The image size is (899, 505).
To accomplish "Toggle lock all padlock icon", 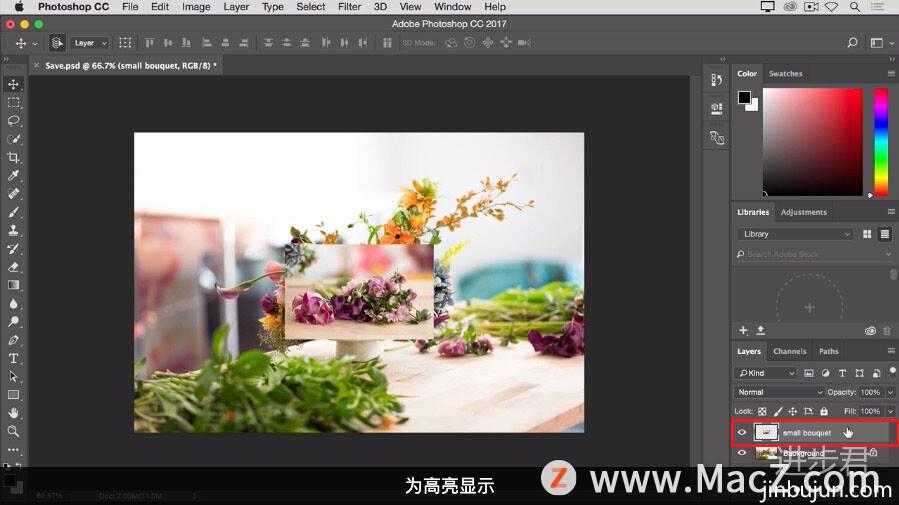I will tap(824, 411).
